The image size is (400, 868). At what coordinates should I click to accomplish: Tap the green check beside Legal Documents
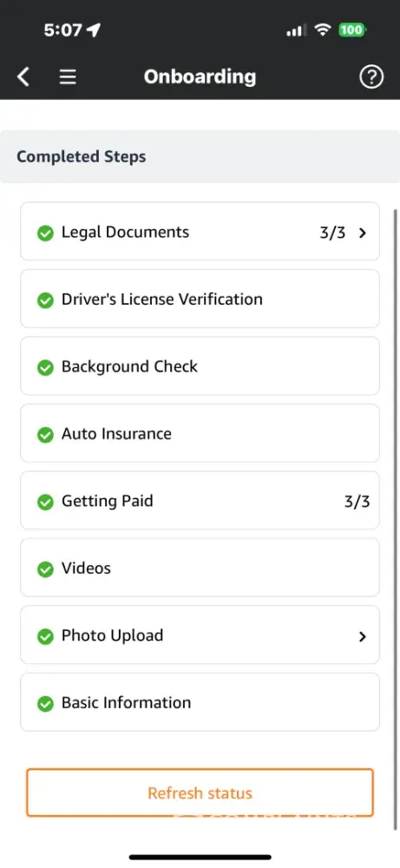pos(45,233)
